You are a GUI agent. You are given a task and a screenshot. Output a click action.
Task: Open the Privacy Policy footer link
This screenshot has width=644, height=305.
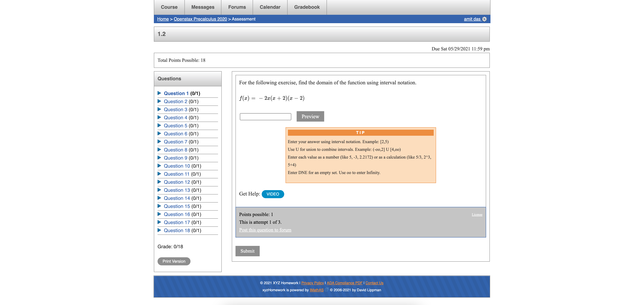312,283
